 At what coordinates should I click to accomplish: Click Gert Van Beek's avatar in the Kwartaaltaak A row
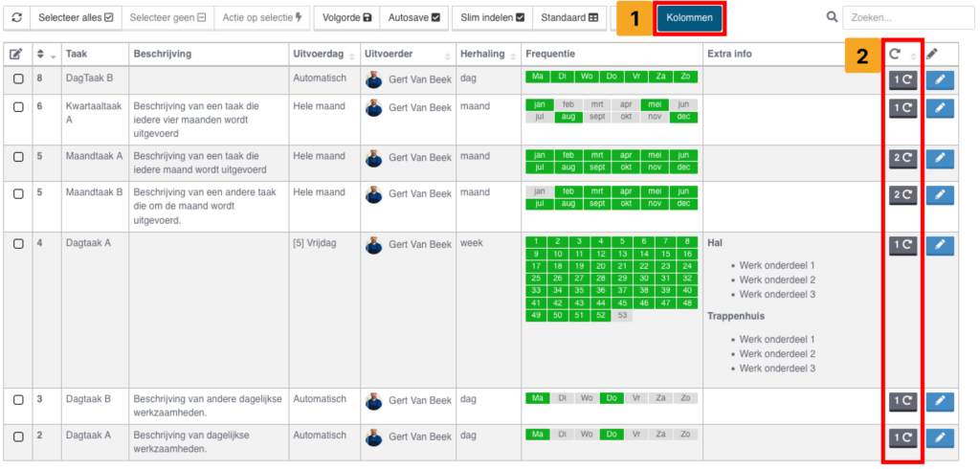374,108
